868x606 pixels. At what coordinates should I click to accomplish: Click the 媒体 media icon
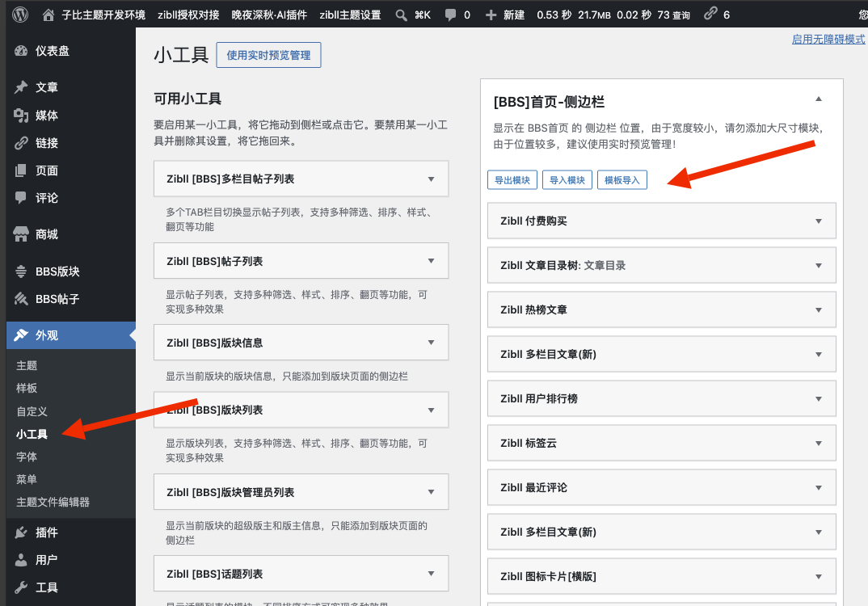[x=21, y=115]
